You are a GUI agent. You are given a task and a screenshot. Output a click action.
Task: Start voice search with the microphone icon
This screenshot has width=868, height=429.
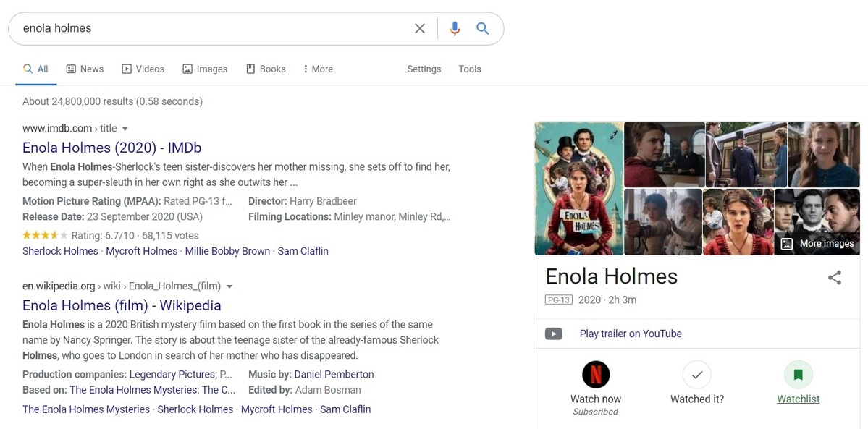(x=455, y=28)
